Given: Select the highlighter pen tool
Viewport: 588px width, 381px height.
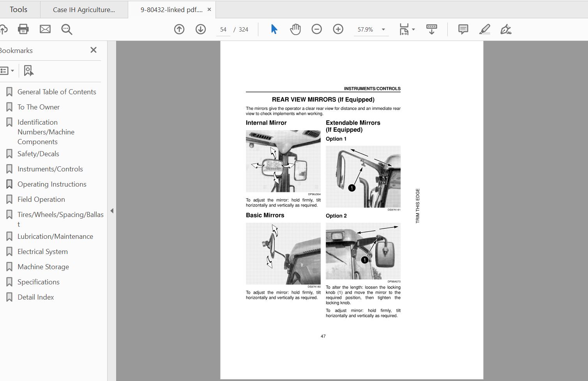Looking at the screenshot, I should click(x=485, y=29).
